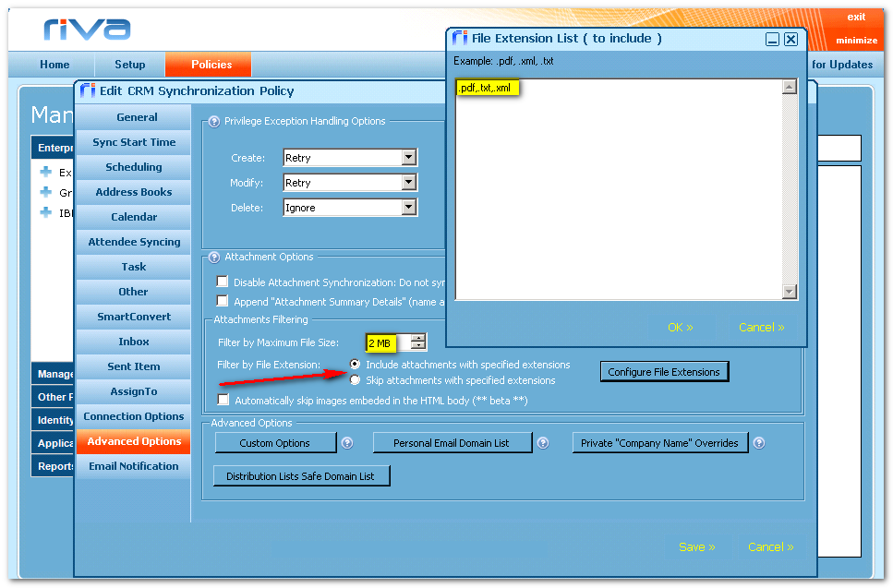Switch to the Attendee Syncing tab
893x588 pixels.
point(133,242)
